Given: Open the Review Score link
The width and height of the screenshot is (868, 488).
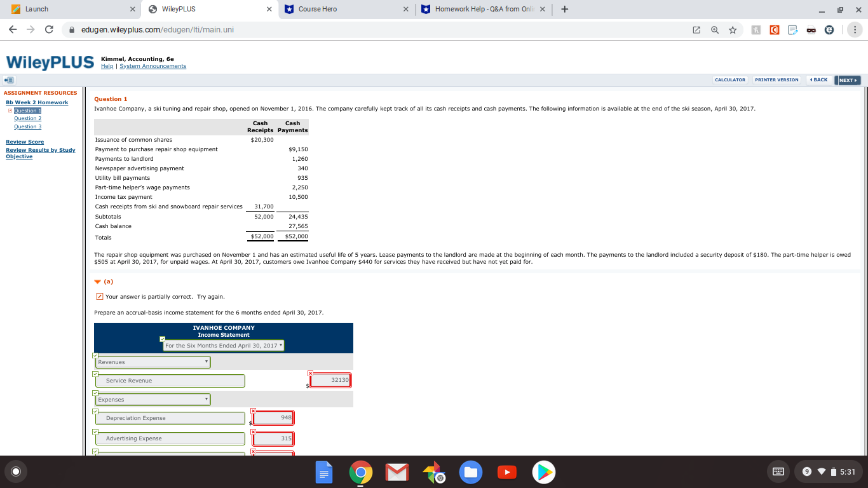Looking at the screenshot, I should click(x=25, y=142).
